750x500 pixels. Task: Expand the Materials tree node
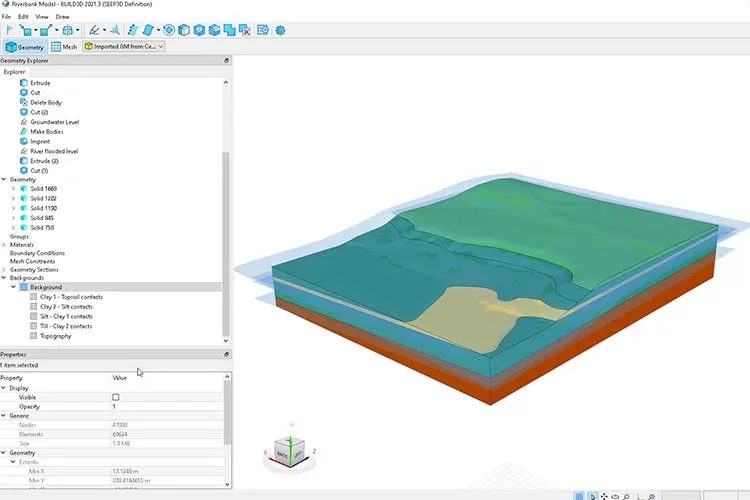point(4,244)
